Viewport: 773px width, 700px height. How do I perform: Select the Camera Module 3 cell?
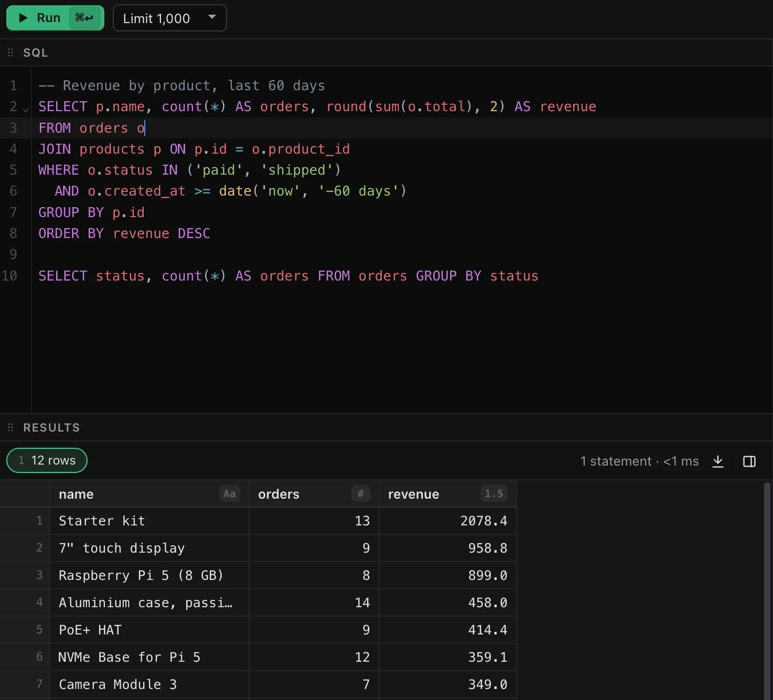coord(149,684)
